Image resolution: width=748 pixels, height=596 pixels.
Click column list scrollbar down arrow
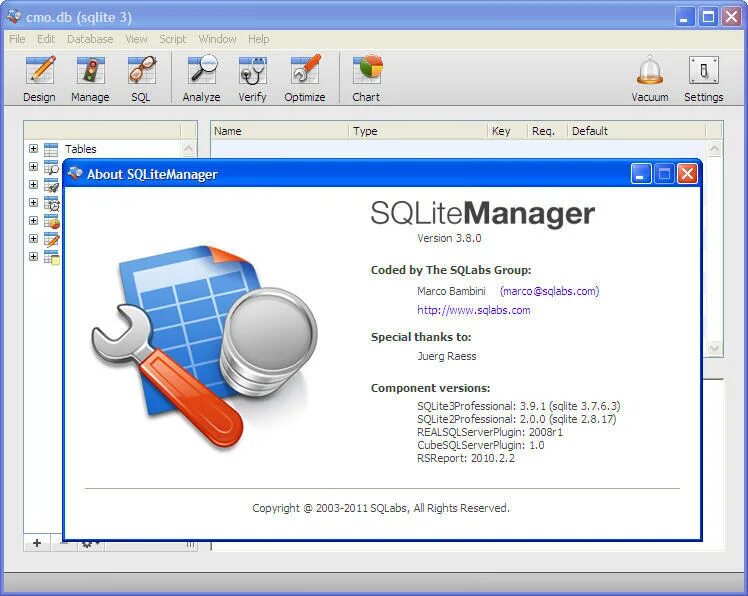(714, 348)
